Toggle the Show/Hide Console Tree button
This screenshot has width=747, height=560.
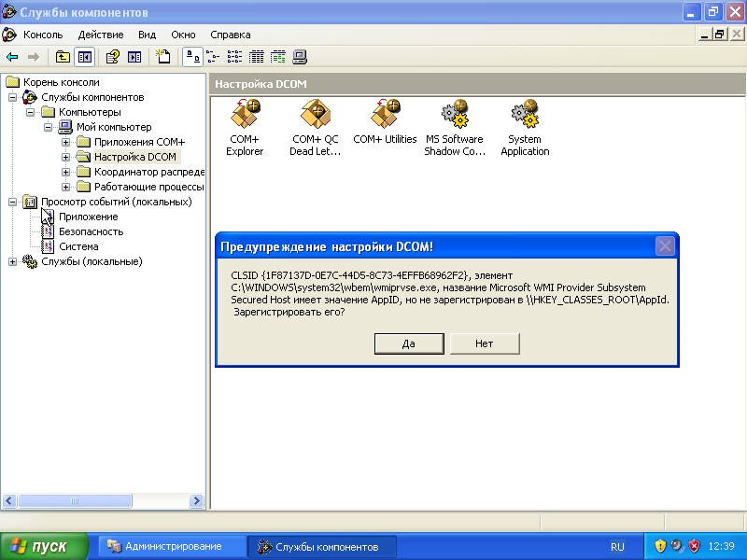[x=84, y=57]
